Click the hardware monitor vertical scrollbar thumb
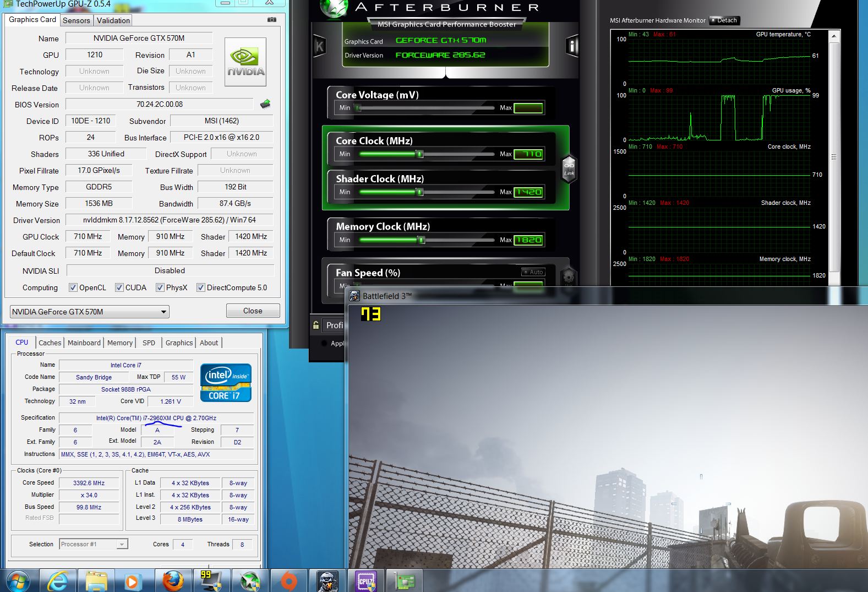Image resolution: width=868 pixels, height=592 pixels. click(834, 157)
